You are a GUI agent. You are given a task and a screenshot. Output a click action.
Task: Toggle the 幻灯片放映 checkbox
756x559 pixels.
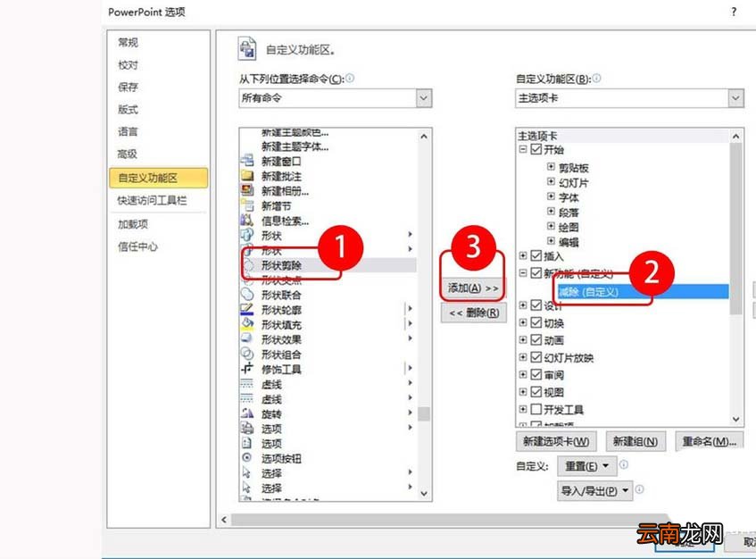coord(536,357)
